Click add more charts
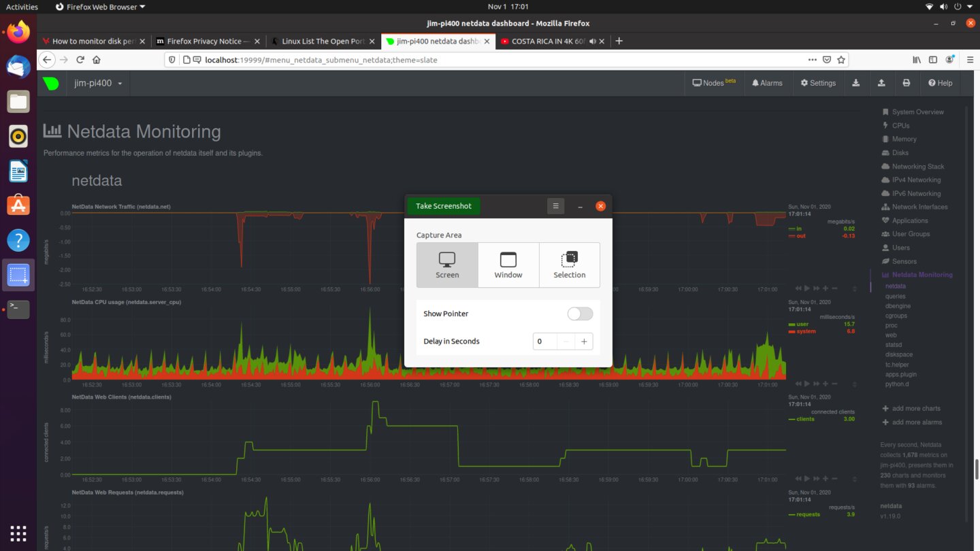Image resolution: width=980 pixels, height=551 pixels. [x=911, y=408]
